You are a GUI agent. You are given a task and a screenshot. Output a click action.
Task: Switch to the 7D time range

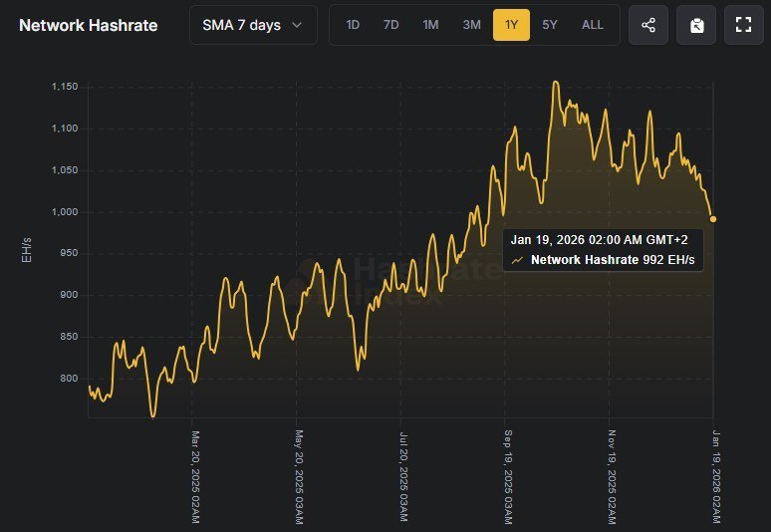(x=391, y=25)
